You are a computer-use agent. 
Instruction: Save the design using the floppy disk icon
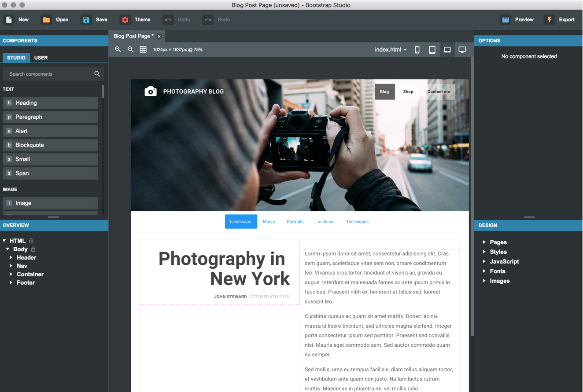tap(86, 20)
